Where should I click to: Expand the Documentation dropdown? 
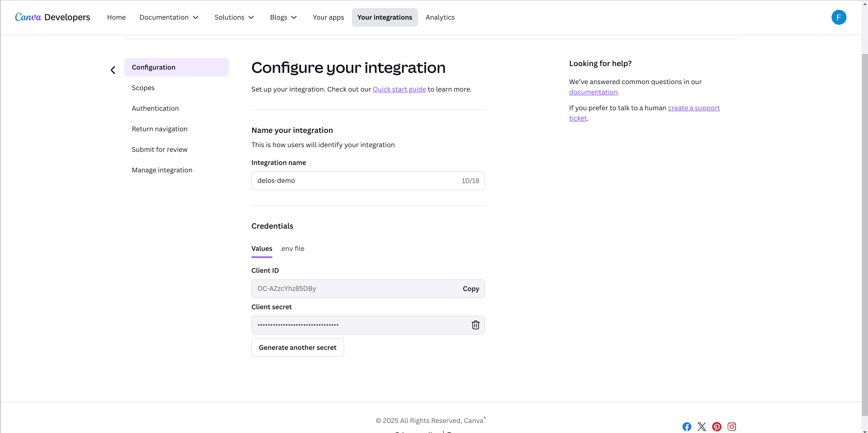(x=169, y=17)
